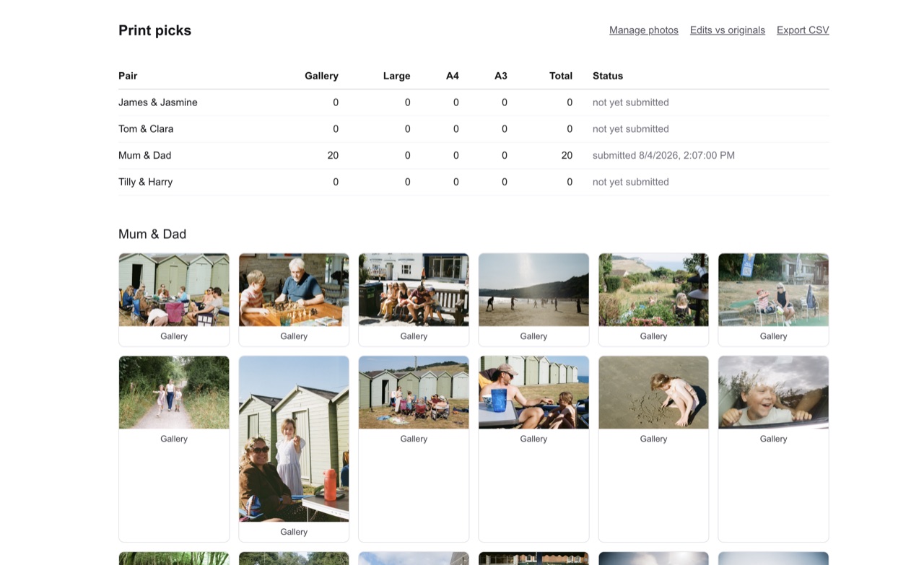Open the photo of boy at car window

pyautogui.click(x=773, y=393)
